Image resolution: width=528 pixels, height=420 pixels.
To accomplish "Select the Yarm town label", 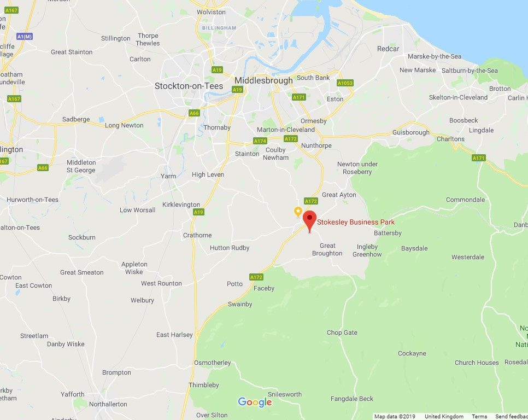I will pyautogui.click(x=168, y=176).
